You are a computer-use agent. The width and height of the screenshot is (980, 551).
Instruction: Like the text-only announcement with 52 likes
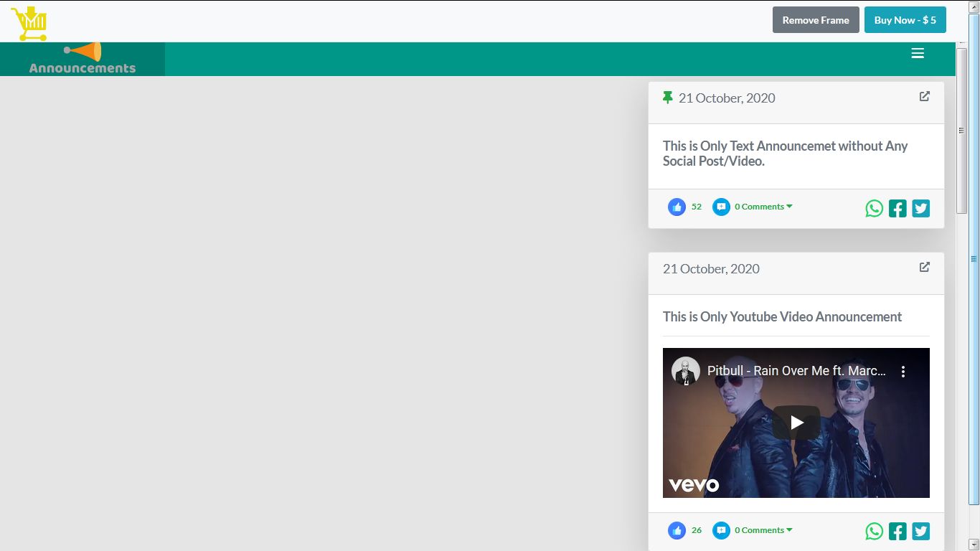click(677, 207)
